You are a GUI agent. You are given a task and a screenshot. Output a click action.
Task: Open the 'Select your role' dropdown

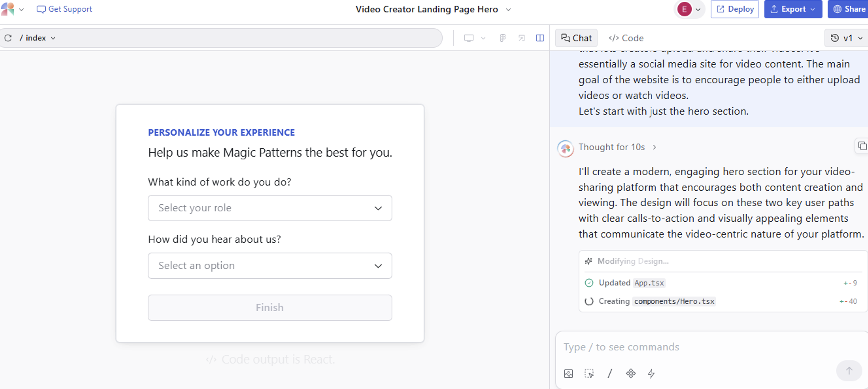[269, 208]
